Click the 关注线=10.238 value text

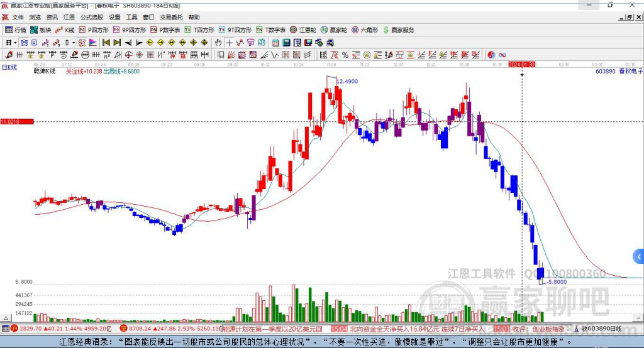[84, 72]
